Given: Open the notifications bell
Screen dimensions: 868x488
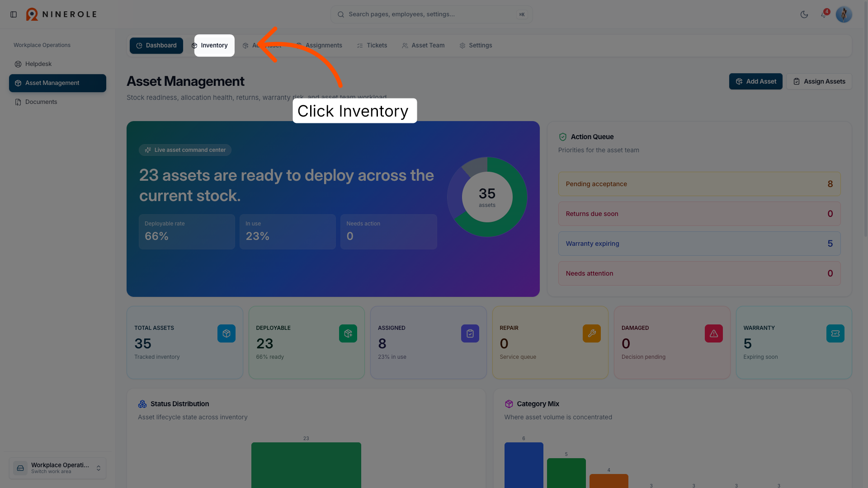Looking at the screenshot, I should point(824,14).
